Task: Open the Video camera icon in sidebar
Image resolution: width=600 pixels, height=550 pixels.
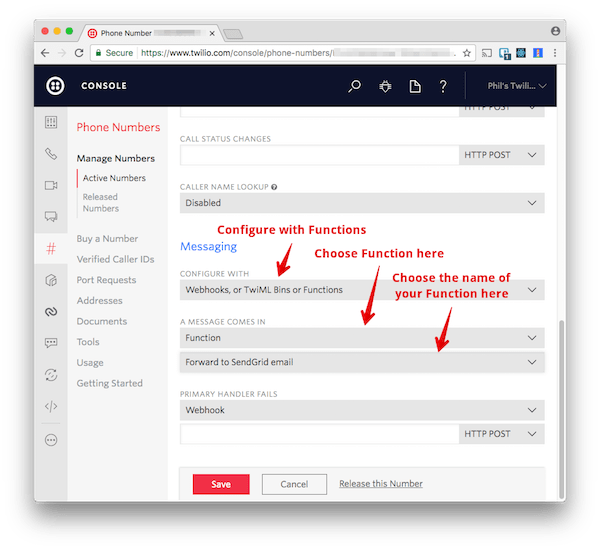Action: click(51, 185)
